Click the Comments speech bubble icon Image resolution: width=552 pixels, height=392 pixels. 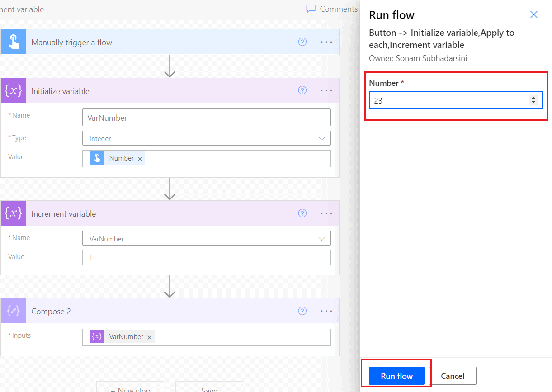click(311, 9)
